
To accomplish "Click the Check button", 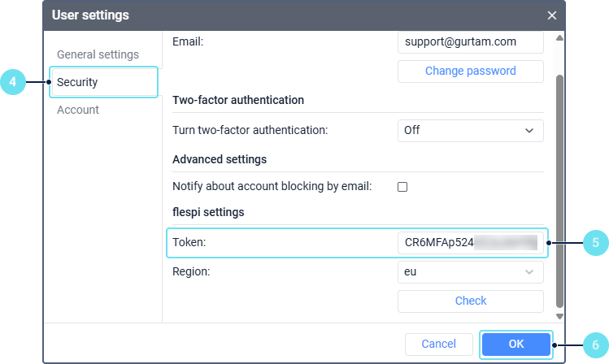I will (x=470, y=301).
